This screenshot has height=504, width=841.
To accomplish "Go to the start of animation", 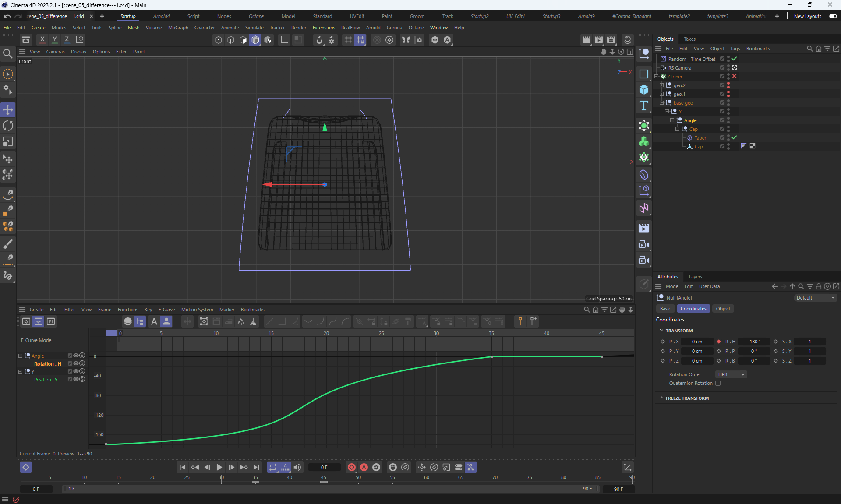I will point(182,467).
